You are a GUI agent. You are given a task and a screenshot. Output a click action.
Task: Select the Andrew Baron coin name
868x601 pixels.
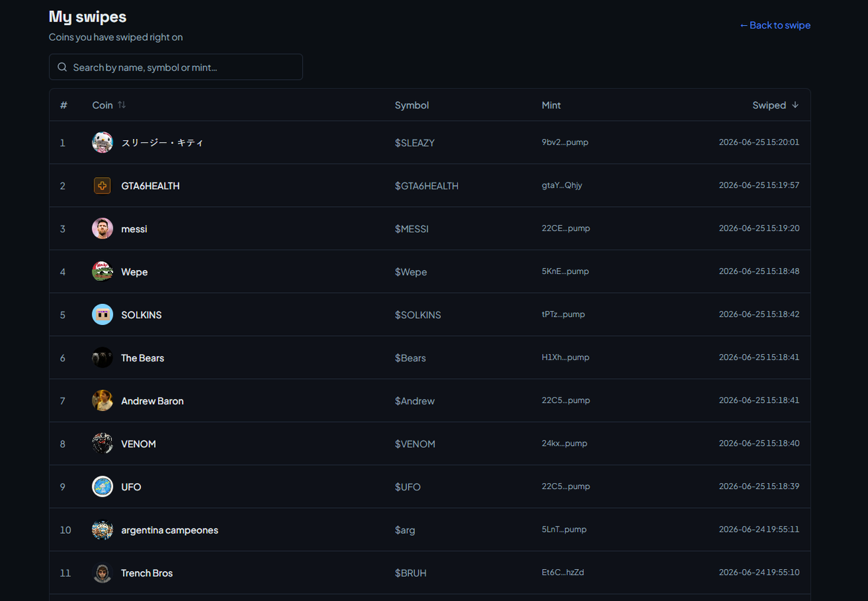coord(153,401)
